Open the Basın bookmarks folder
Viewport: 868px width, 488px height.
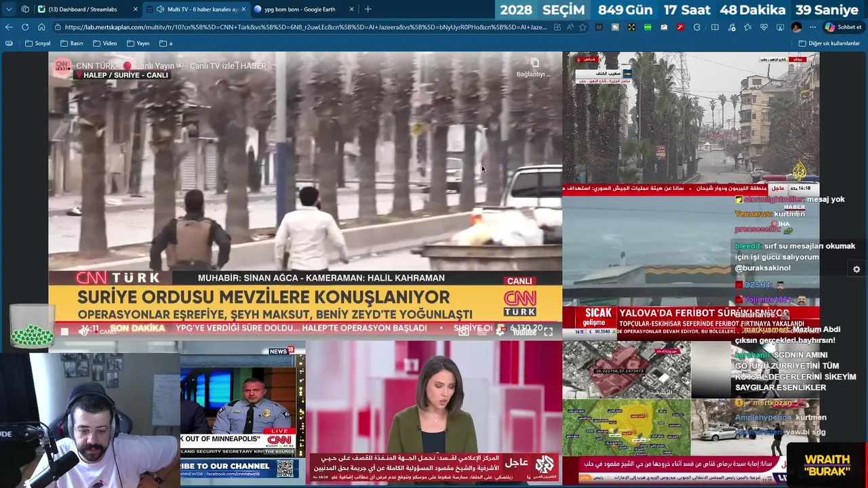72,43
